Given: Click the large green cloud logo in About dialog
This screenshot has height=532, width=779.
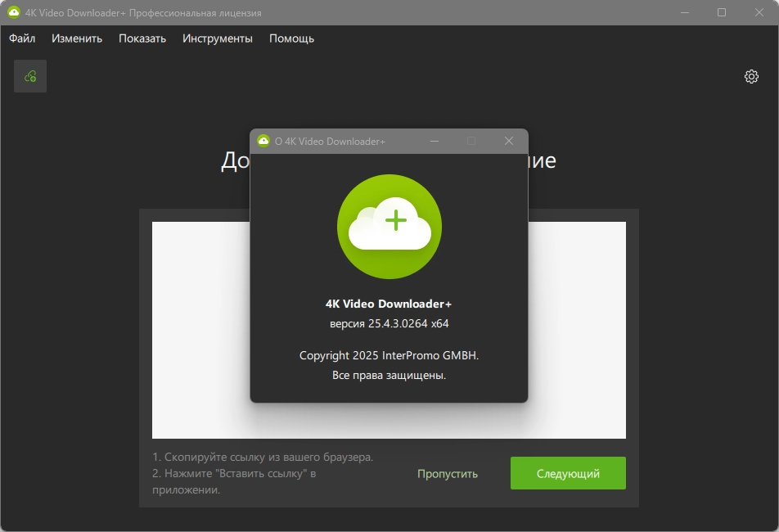Looking at the screenshot, I should point(389,227).
